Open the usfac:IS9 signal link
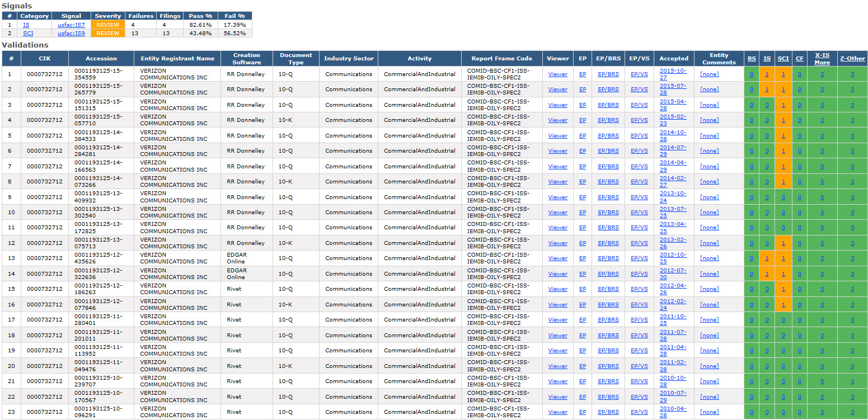868x420 pixels. (71, 33)
